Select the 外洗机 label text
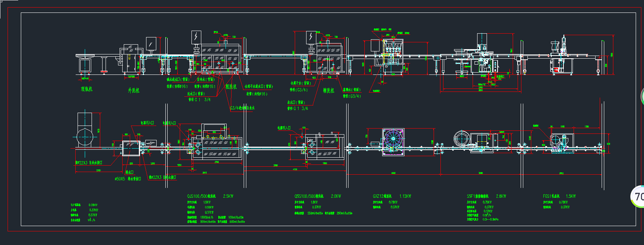 click(x=134, y=90)
